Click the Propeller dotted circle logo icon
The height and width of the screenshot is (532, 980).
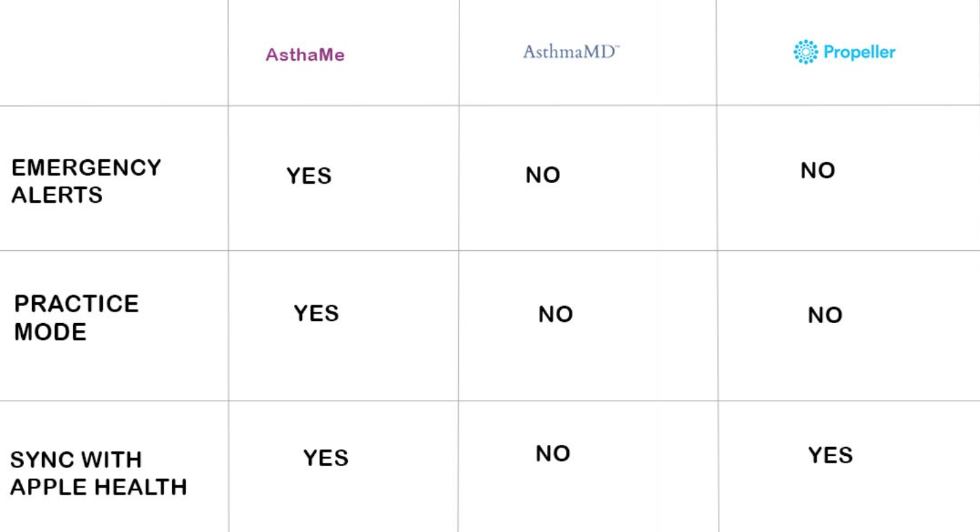coord(806,52)
